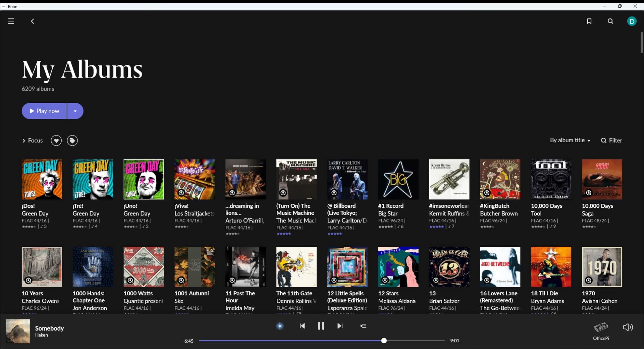Open the Melissa Aldana artist link
Image resolution: width=644 pixels, height=349 pixels.
point(397,301)
